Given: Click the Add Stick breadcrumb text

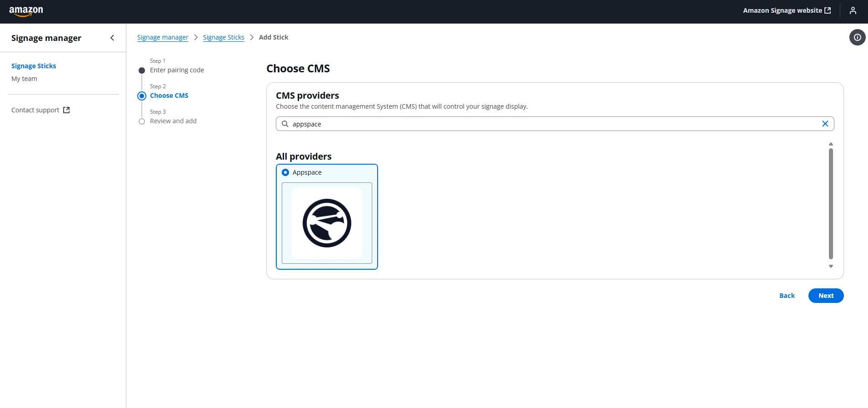Looking at the screenshot, I should [274, 37].
